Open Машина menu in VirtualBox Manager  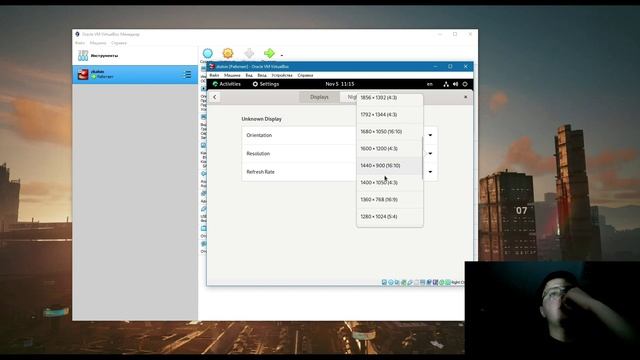point(98,43)
